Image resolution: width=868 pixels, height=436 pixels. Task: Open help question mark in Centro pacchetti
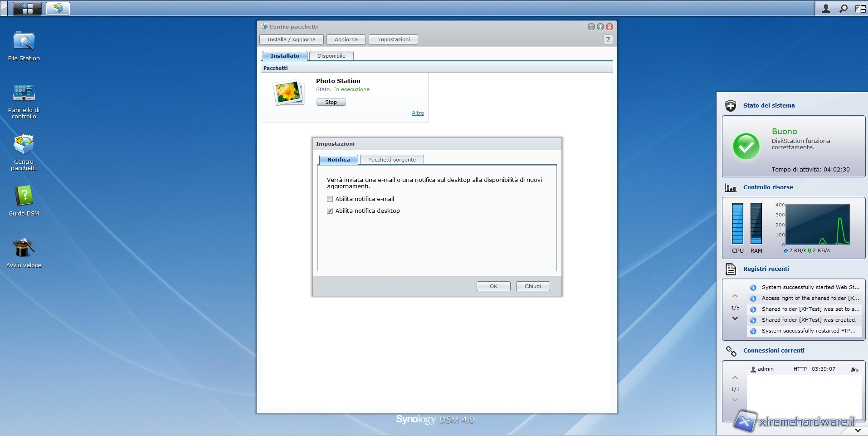608,39
